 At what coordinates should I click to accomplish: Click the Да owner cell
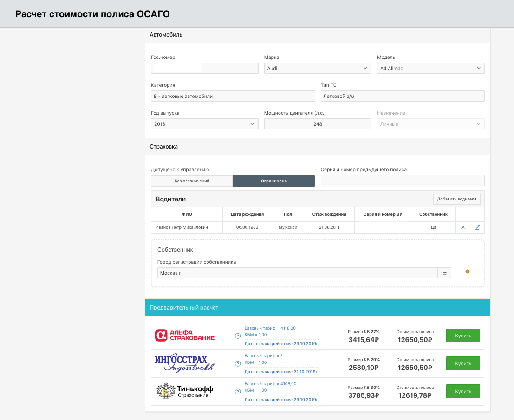[433, 227]
